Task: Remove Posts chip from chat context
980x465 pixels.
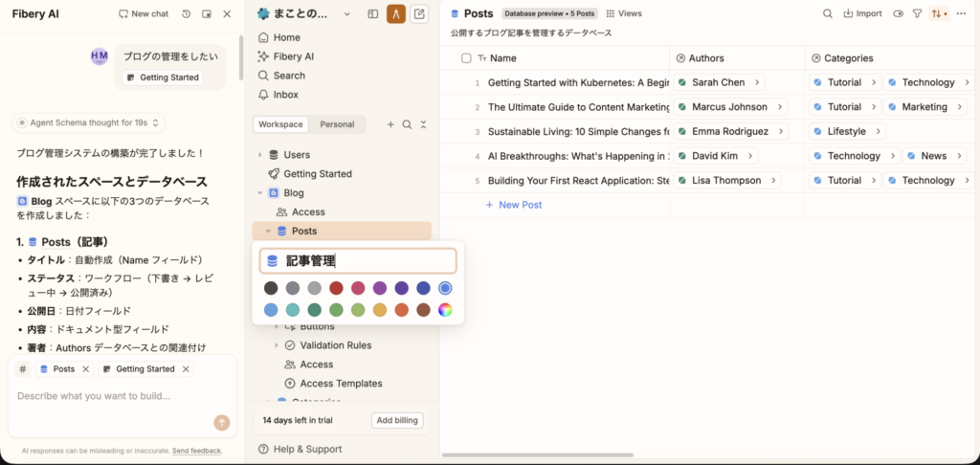Action: point(85,369)
